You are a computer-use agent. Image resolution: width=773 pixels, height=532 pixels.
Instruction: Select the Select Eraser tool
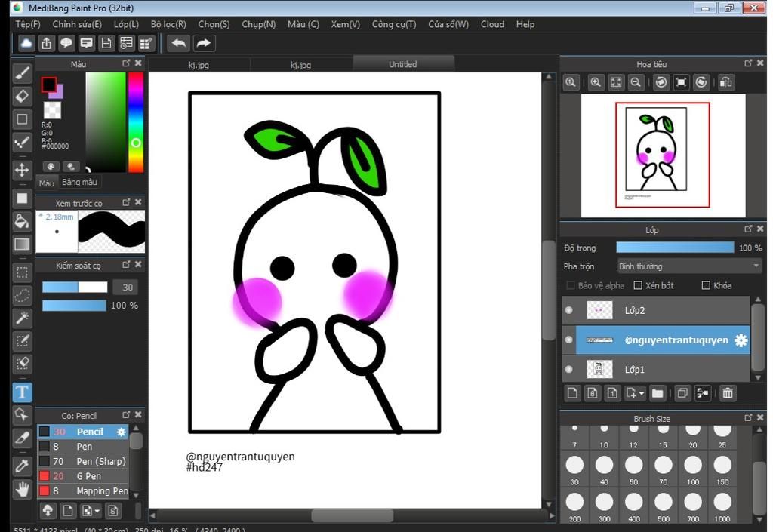22,364
